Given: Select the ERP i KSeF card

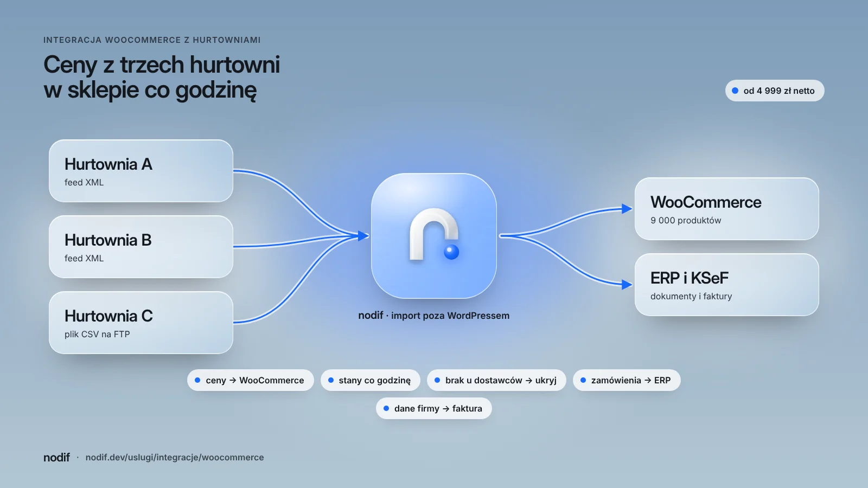Looking at the screenshot, I should (727, 285).
